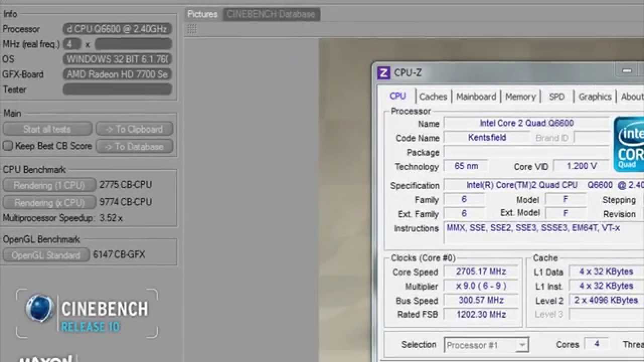The width and height of the screenshot is (644, 362).
Task: Click the Ext. Model value F
Action: (566, 213)
